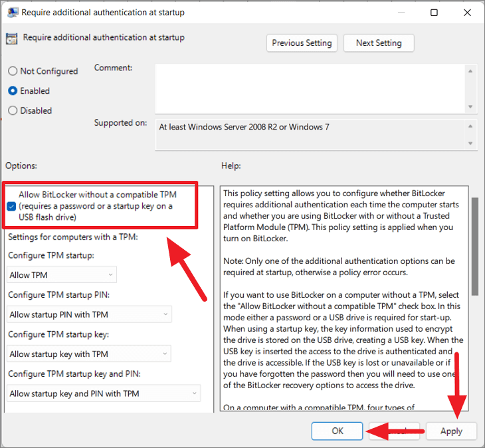Click the 'Configure TPM startup key:' label

pyautogui.click(x=58, y=334)
